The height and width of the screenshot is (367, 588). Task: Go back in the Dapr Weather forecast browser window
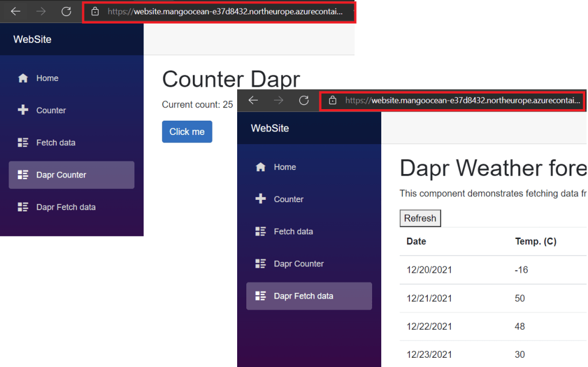point(253,101)
